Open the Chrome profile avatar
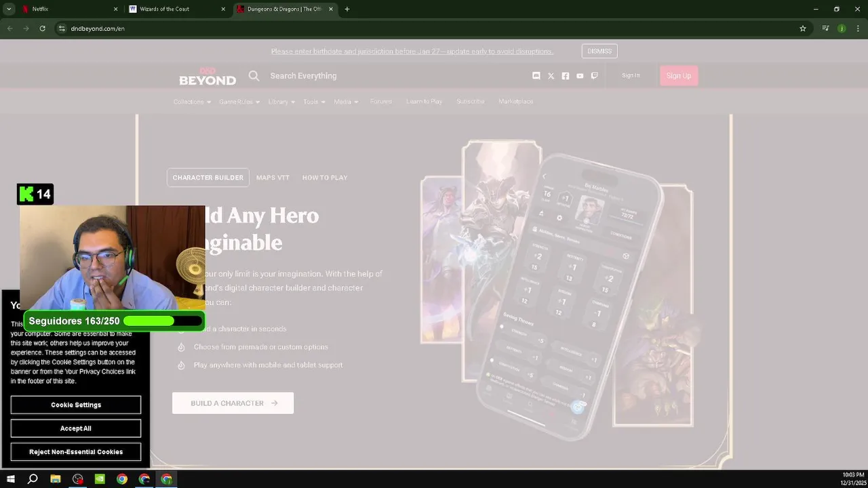Screen dimensions: 868x488 pos(842,28)
